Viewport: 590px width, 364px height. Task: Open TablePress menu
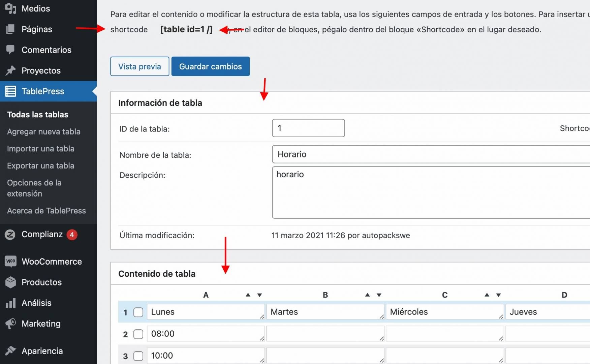pos(49,91)
